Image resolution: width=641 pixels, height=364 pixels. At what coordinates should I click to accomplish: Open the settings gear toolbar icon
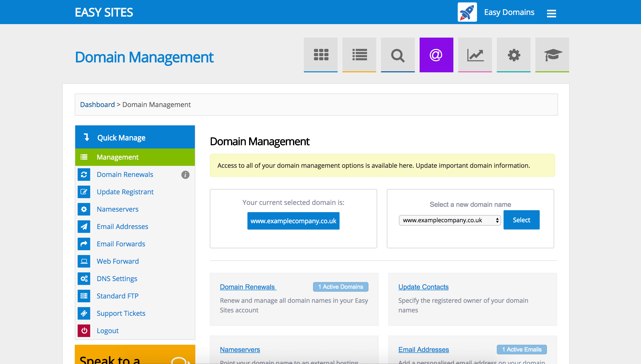click(513, 55)
